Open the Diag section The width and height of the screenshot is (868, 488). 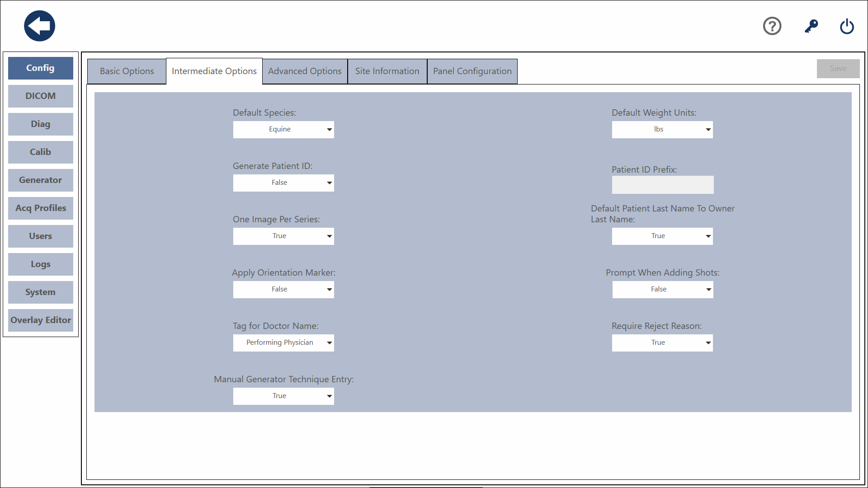tap(41, 124)
